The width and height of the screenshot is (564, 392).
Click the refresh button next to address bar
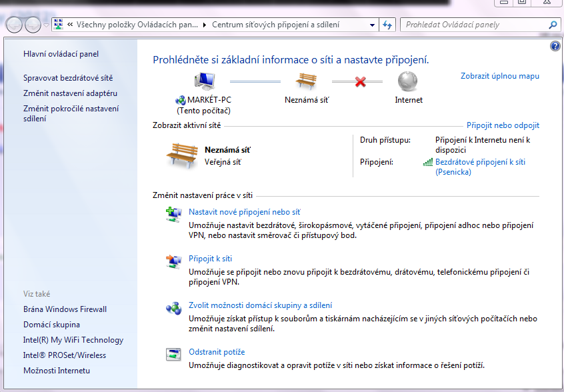[387, 25]
